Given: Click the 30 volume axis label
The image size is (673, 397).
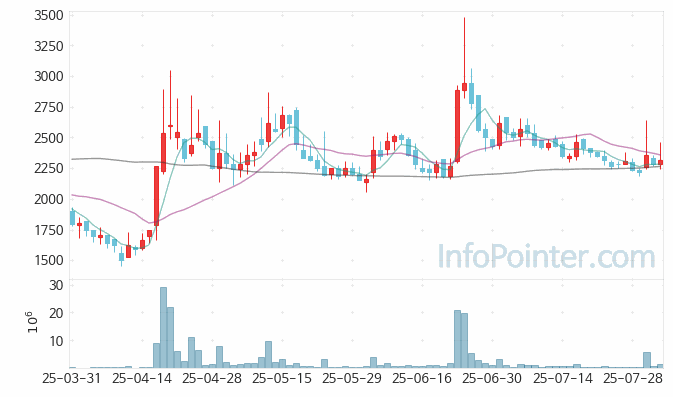Looking at the screenshot, I should (x=56, y=285).
